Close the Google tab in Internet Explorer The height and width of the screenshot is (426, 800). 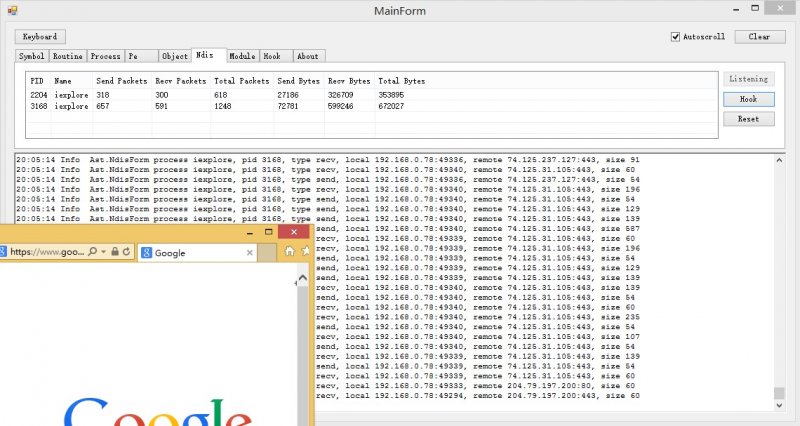coord(249,253)
